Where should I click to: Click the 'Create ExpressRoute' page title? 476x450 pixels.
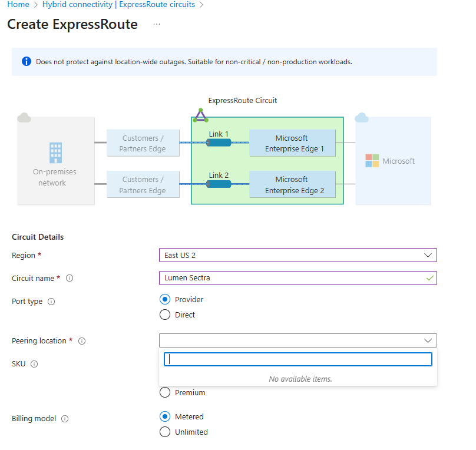[x=72, y=24]
